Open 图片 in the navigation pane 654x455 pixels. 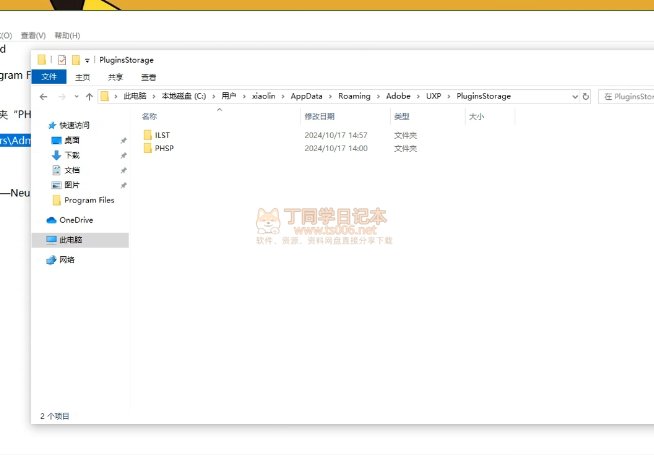tap(72, 185)
